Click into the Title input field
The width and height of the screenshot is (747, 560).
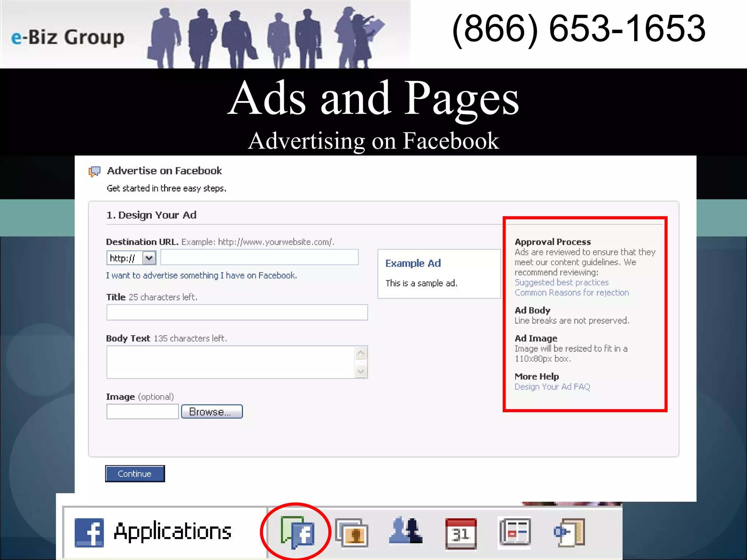point(237,312)
